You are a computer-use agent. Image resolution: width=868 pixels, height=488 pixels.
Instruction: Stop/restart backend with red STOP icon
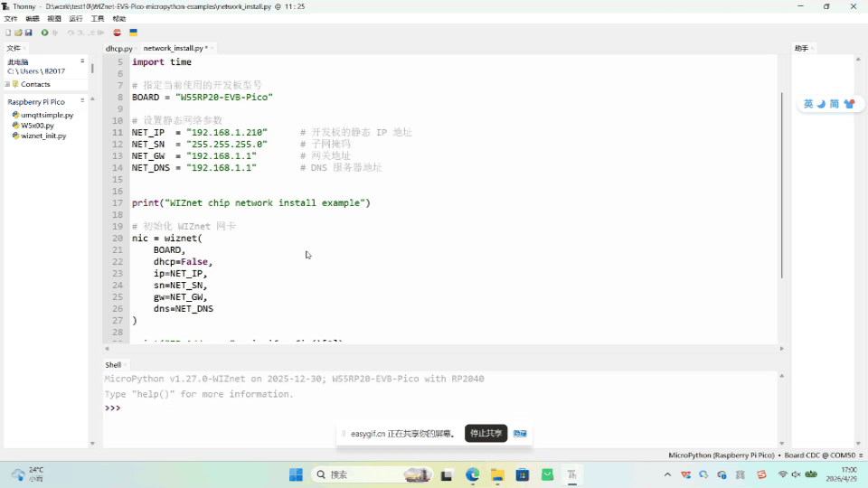117,33
